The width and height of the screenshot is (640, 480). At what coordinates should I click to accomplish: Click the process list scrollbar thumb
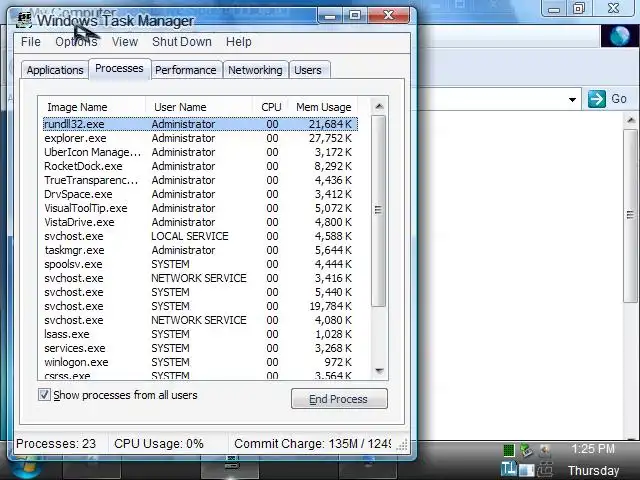[x=378, y=210]
